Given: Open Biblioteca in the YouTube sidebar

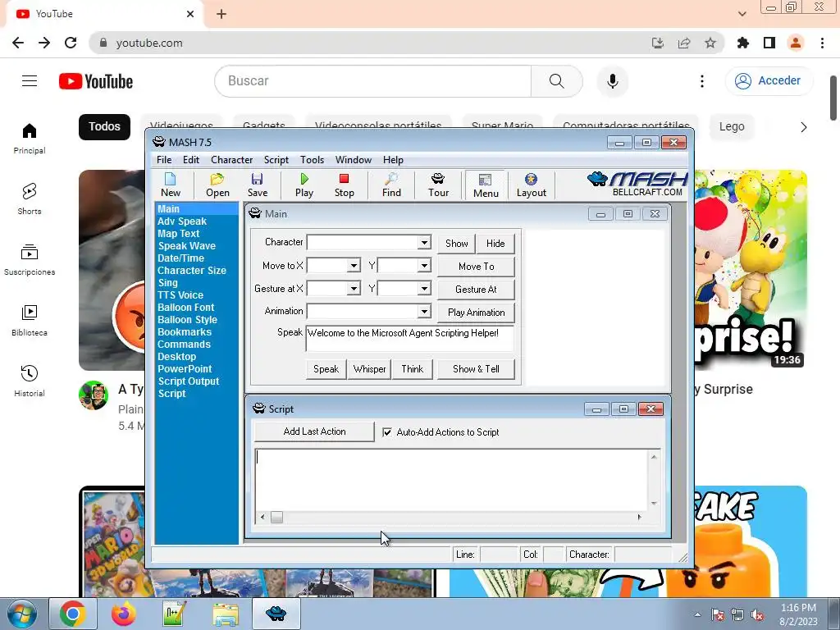Looking at the screenshot, I should 30,320.
